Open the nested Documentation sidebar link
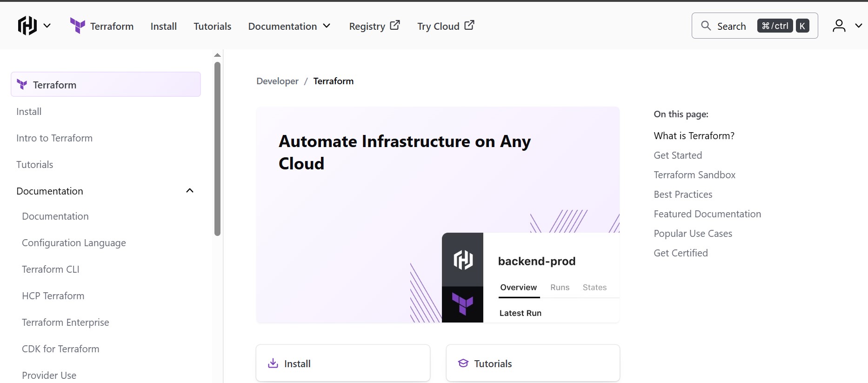The height and width of the screenshot is (383, 868). click(55, 216)
